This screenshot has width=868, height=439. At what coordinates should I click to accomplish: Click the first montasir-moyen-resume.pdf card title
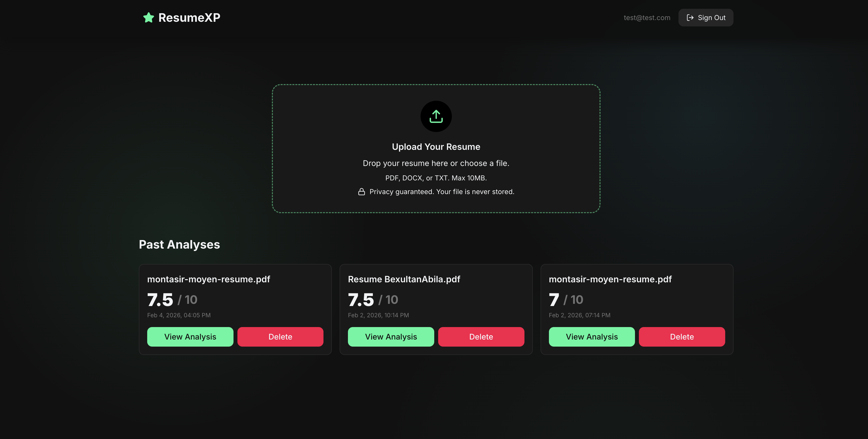point(209,279)
